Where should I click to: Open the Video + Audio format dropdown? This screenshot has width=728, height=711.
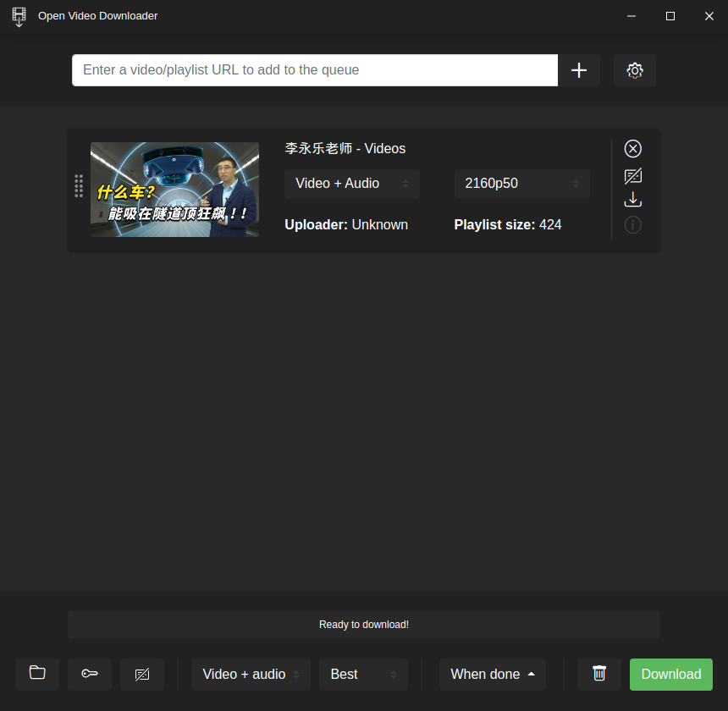[352, 184]
